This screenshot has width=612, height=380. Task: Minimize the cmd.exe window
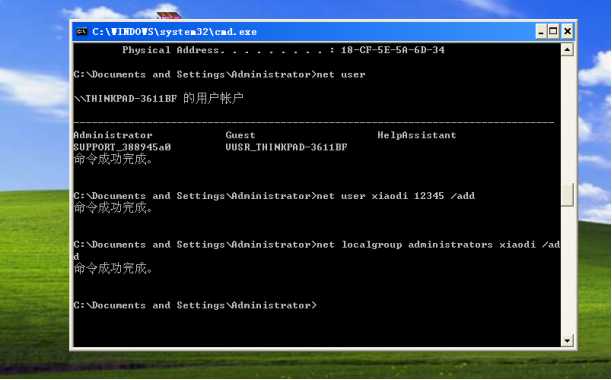pos(541,32)
